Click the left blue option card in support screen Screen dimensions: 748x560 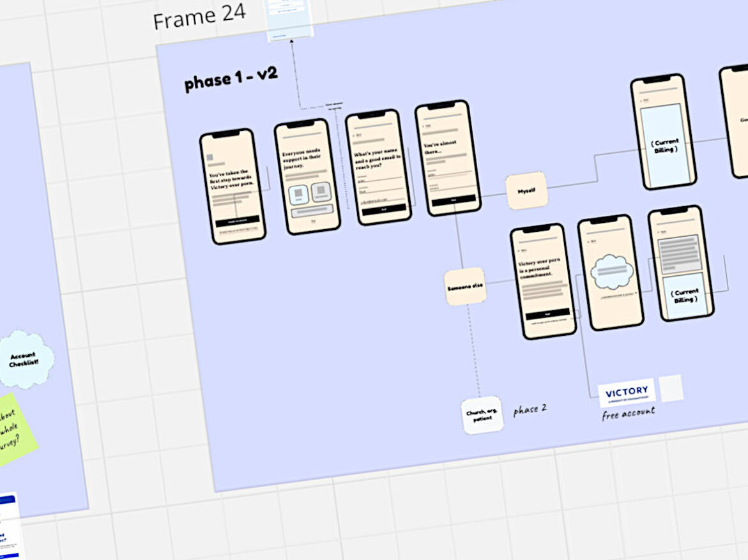click(x=298, y=195)
